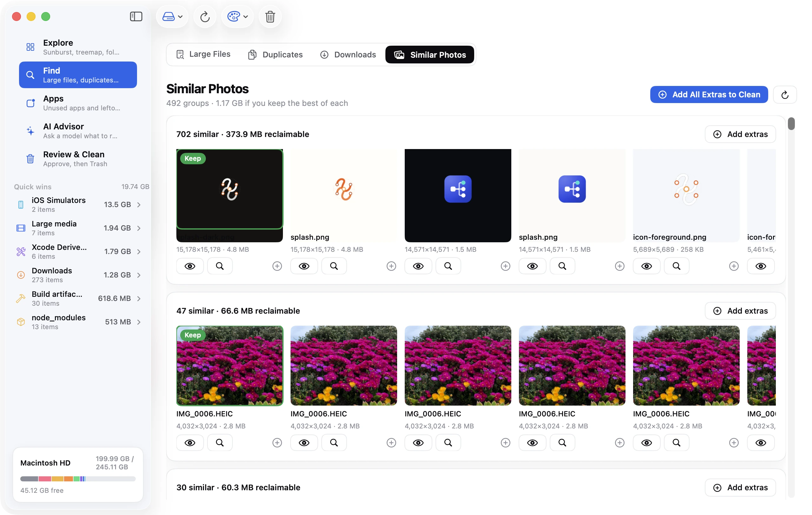Open the disk volume selector dropdown
This screenshot has width=812, height=515.
[172, 16]
